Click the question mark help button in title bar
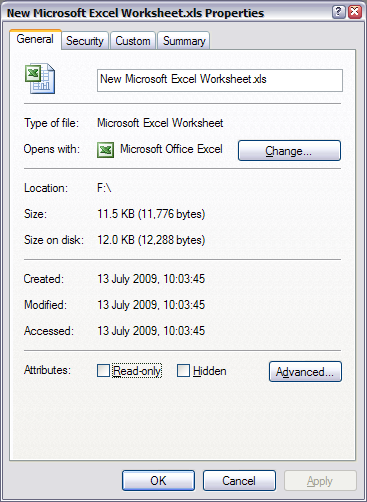Screen dimensions: 367x502 click(338, 12)
